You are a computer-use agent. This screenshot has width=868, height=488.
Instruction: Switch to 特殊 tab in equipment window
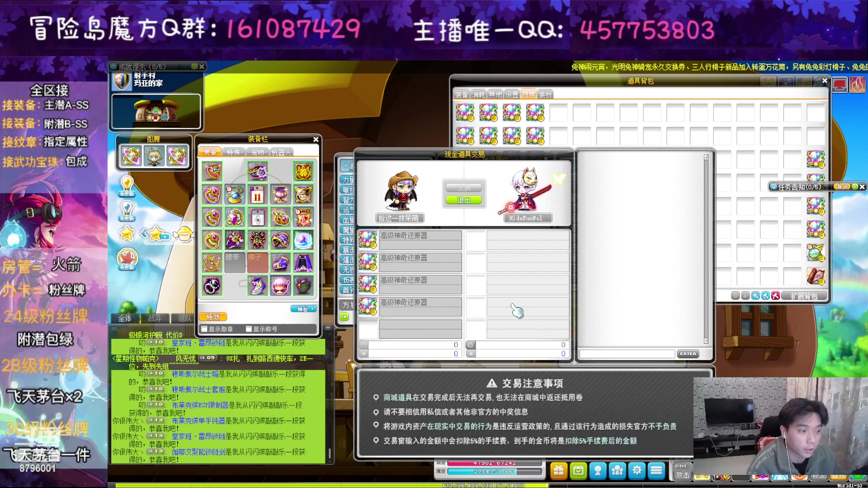point(234,152)
